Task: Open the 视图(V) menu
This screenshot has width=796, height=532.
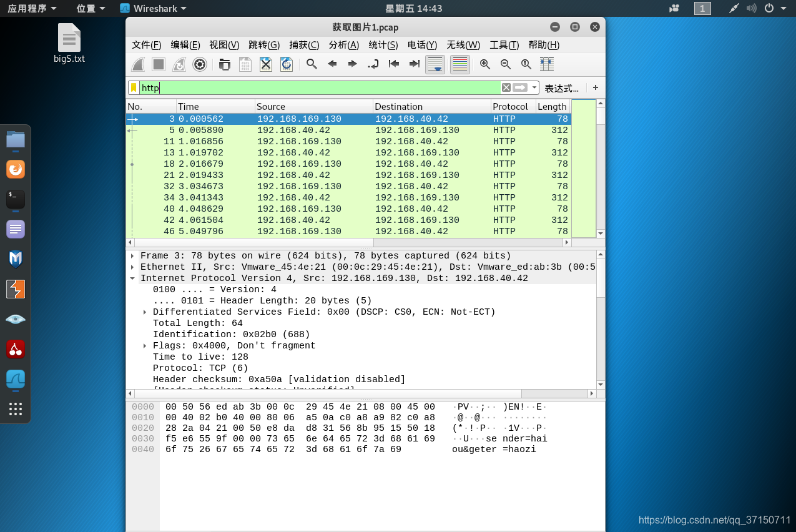Action: (x=224, y=45)
